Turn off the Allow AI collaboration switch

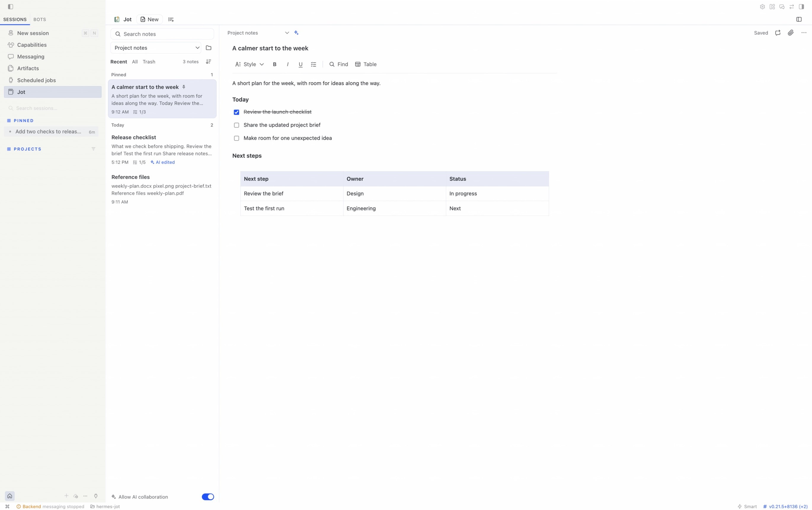[x=208, y=496]
